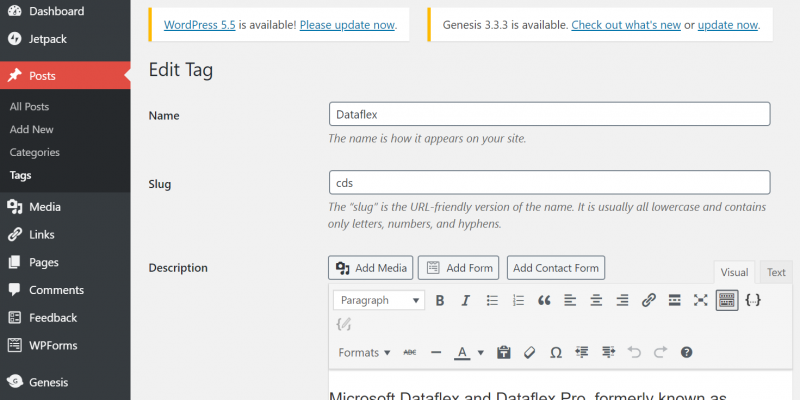Open Media in the sidebar
Screen dimensions: 800x400
click(65, 207)
